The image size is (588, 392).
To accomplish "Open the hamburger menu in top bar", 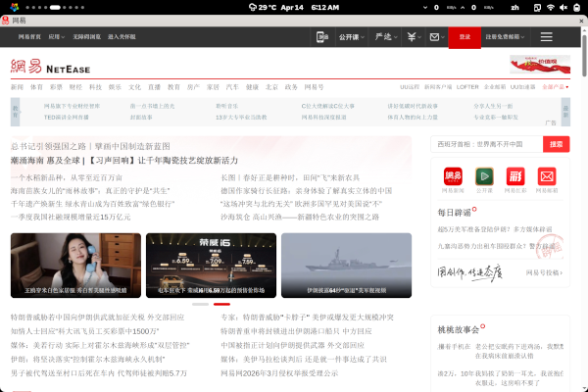I will [546, 37].
